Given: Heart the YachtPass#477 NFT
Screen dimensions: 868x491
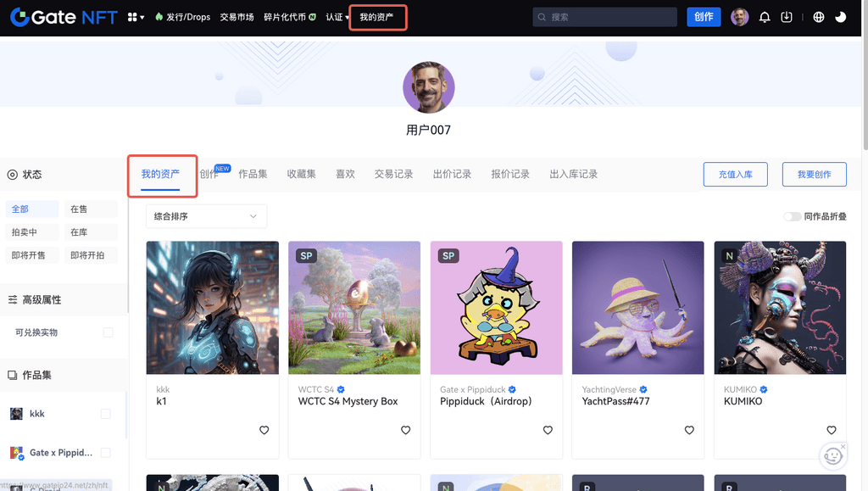Looking at the screenshot, I should 689,431.
